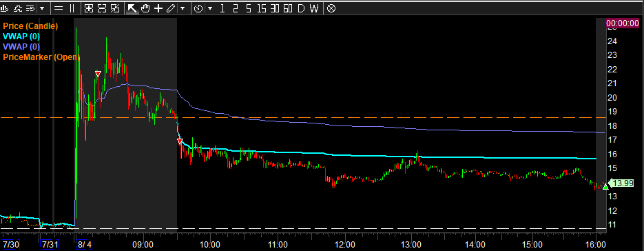Click the 24 price axis label

(612, 41)
